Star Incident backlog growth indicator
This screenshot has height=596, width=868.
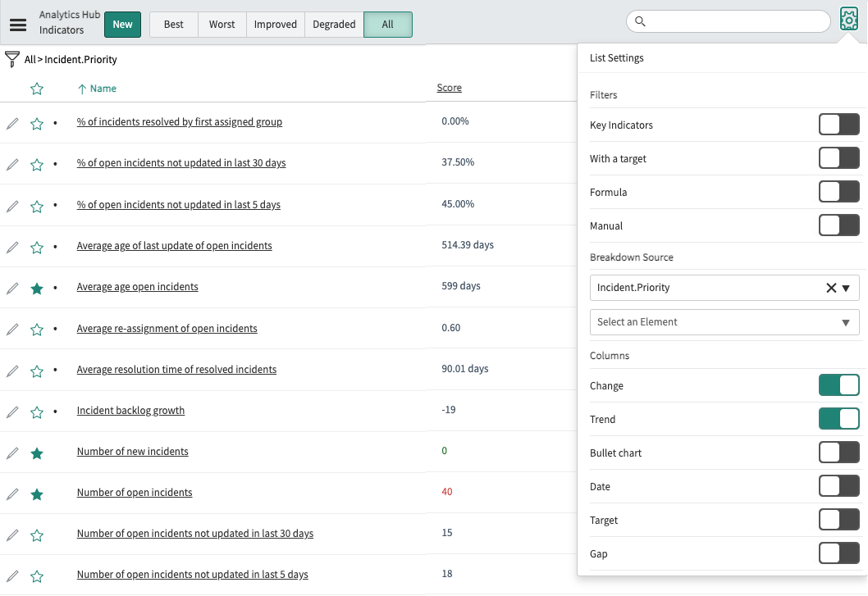point(37,412)
